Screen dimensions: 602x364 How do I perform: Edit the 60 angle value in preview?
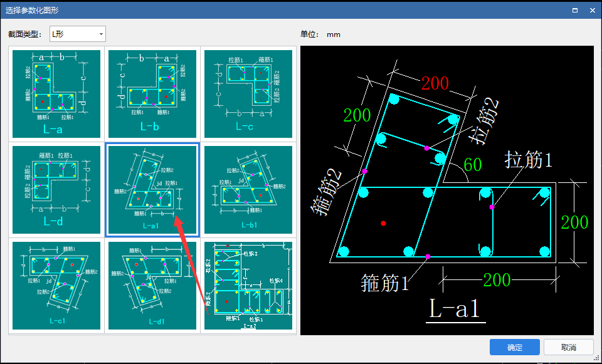(x=473, y=165)
